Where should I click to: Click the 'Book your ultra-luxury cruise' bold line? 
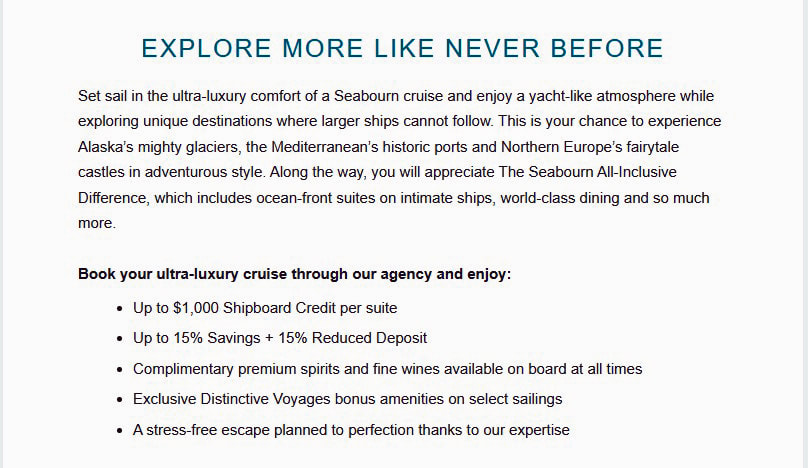(294, 273)
